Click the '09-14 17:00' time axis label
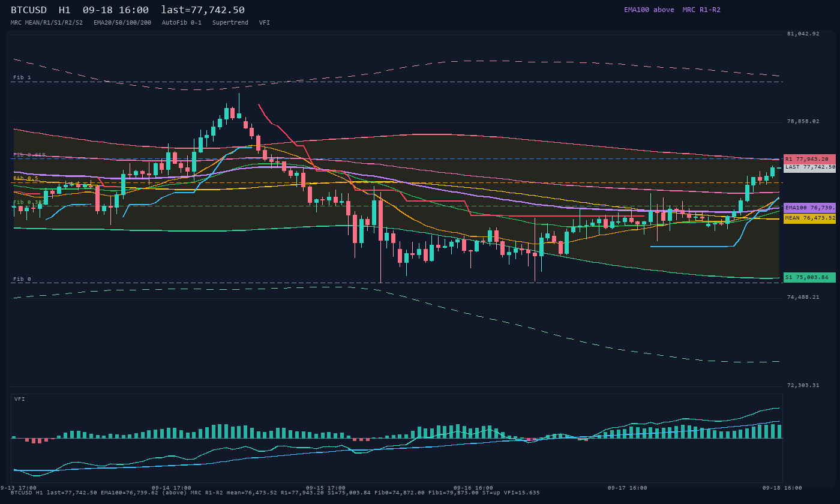The image size is (840, 504). (172, 488)
